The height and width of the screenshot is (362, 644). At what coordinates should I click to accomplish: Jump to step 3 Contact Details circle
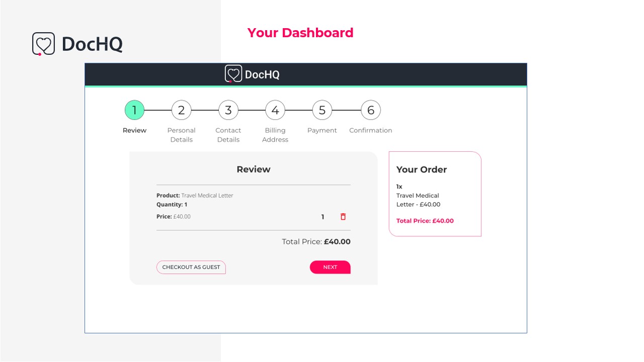coord(228,110)
